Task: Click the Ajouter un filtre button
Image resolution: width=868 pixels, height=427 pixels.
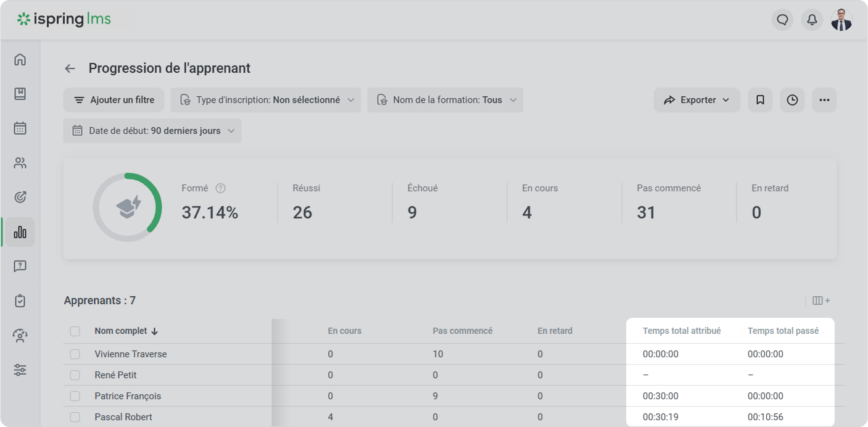Action: point(114,100)
